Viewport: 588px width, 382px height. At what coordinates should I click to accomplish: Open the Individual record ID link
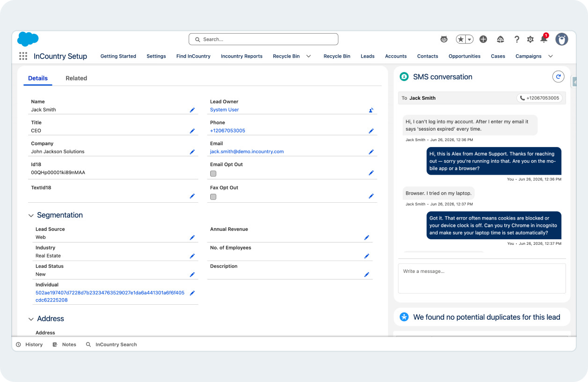(x=110, y=296)
